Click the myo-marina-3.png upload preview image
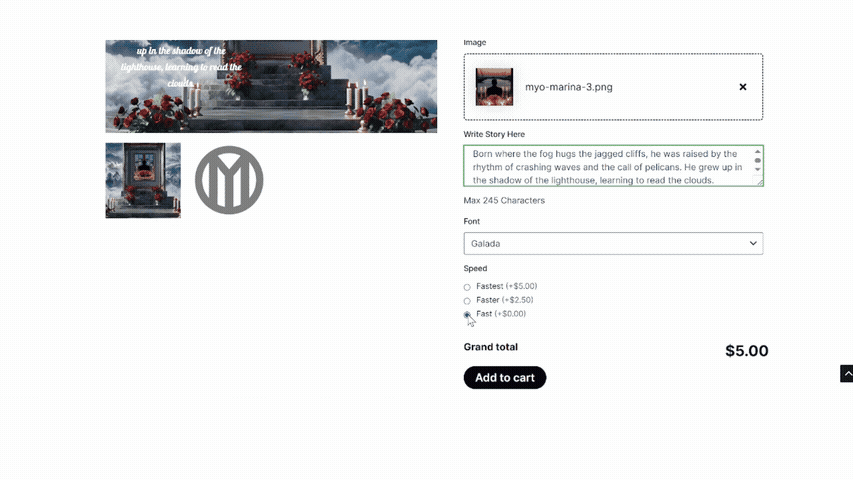 point(494,87)
